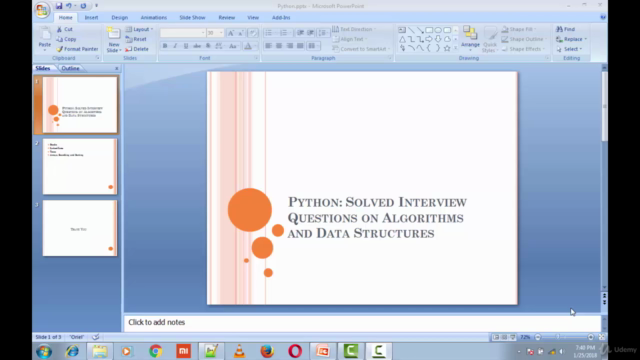Select the Text Box shape
The width and height of the screenshot is (640, 360).
click(x=402, y=30)
